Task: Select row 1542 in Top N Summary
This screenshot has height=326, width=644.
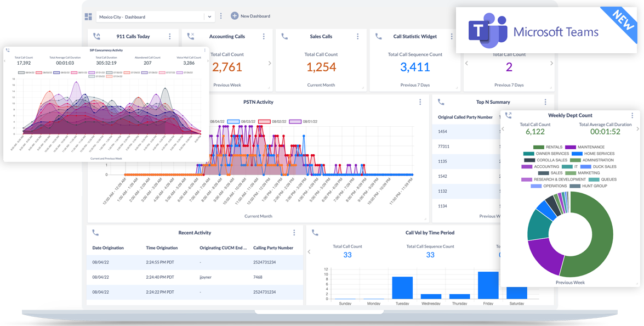Action: coord(466,176)
